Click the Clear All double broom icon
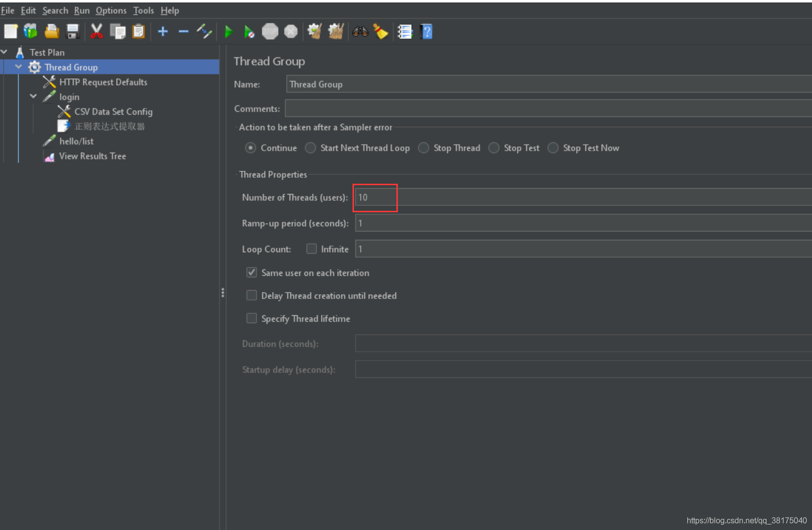This screenshot has width=812, height=530. tap(336, 32)
